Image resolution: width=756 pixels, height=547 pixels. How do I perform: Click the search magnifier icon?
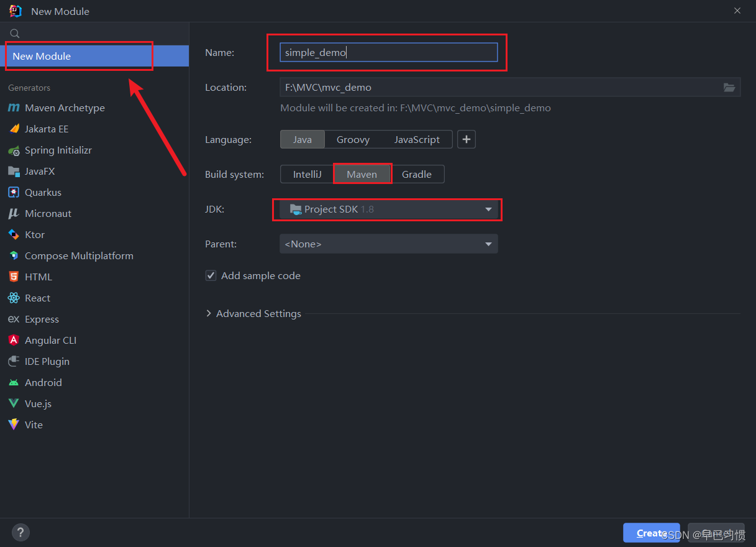(15, 34)
